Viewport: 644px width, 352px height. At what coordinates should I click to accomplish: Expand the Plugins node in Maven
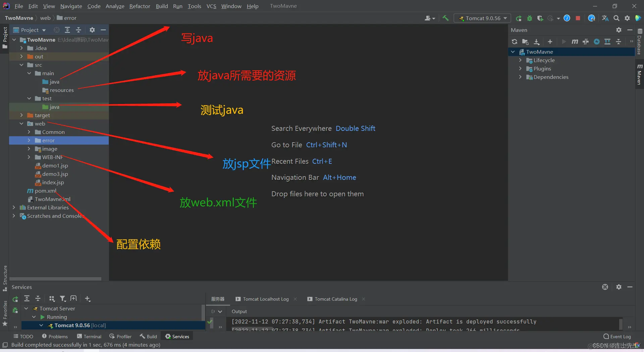pos(520,68)
